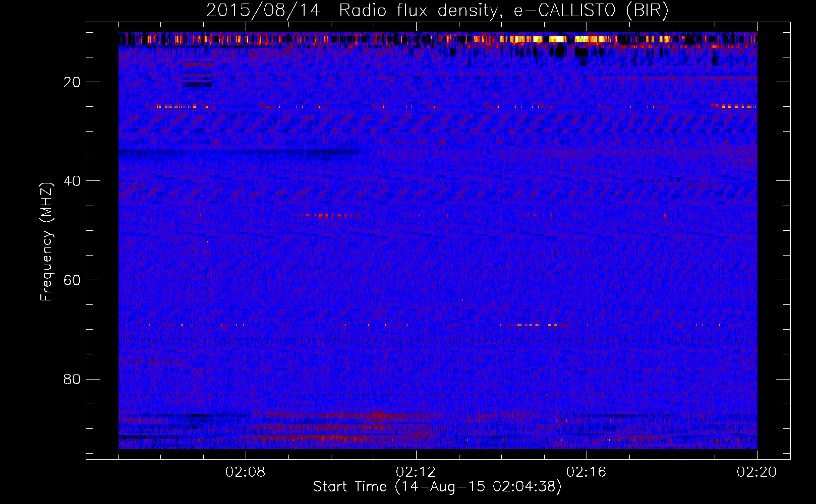Screen dimensions: 816x504
Task: Click the x-axis time label '02:16'
Action: pos(587,472)
